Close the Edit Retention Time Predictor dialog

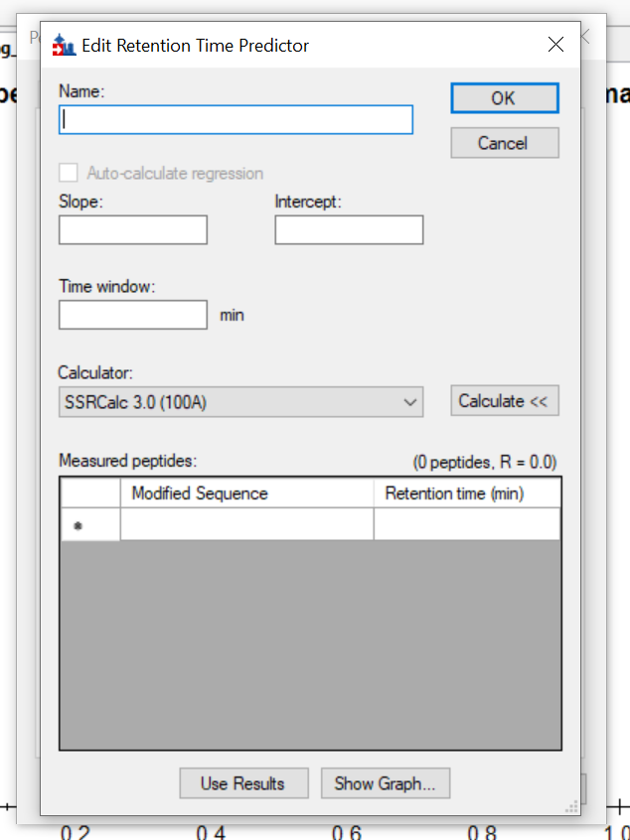[x=555, y=45]
